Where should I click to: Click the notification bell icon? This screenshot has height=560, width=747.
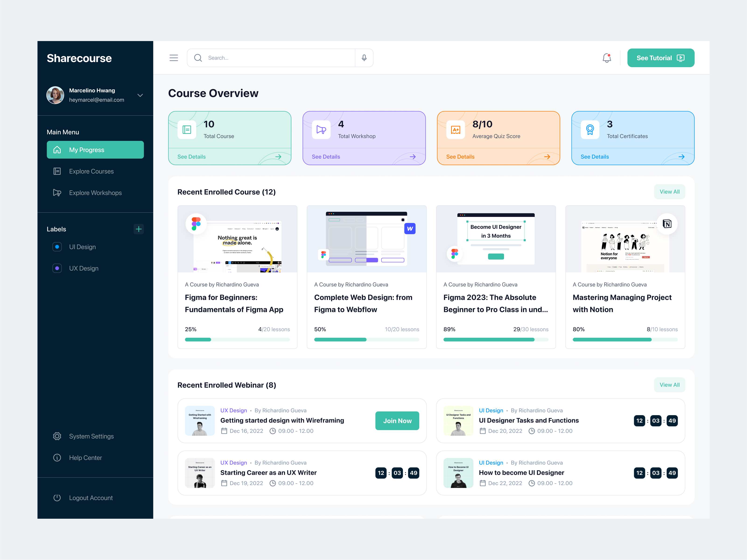(x=607, y=58)
